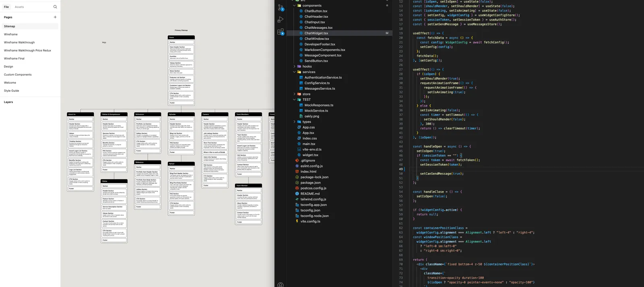Click npm icon beside package.json
The width and height of the screenshot is (644, 287).
(297, 183)
